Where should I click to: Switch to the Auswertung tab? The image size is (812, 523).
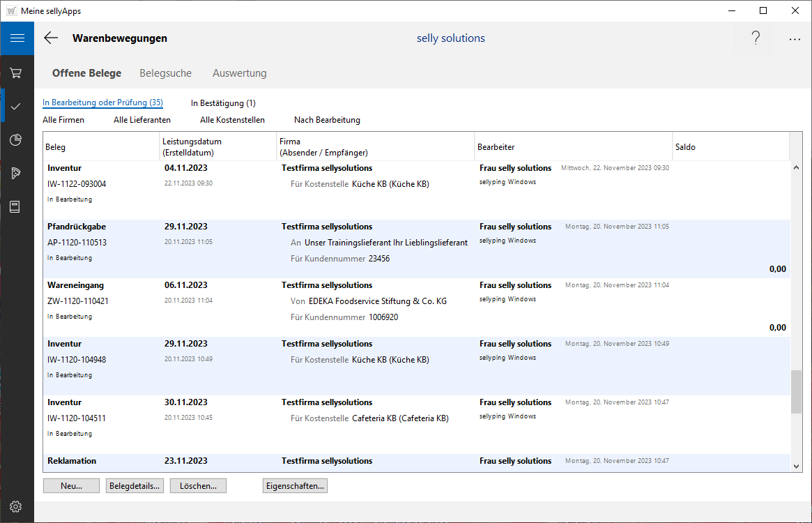point(239,73)
